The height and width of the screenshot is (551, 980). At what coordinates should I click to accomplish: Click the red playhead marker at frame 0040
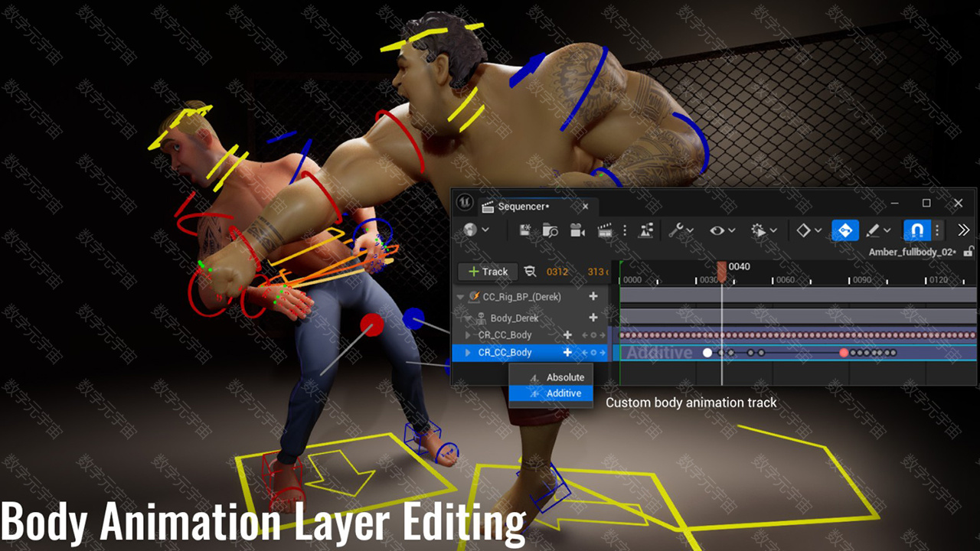tap(721, 270)
